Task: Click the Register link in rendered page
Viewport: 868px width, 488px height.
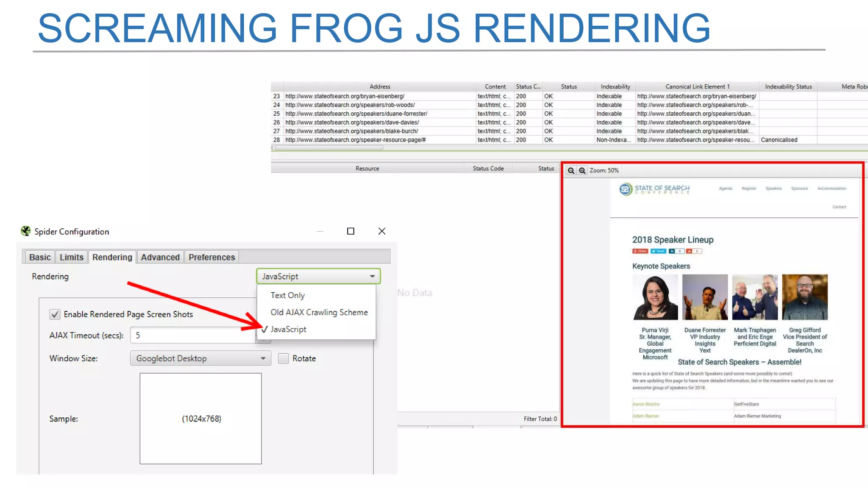Action: 749,189
